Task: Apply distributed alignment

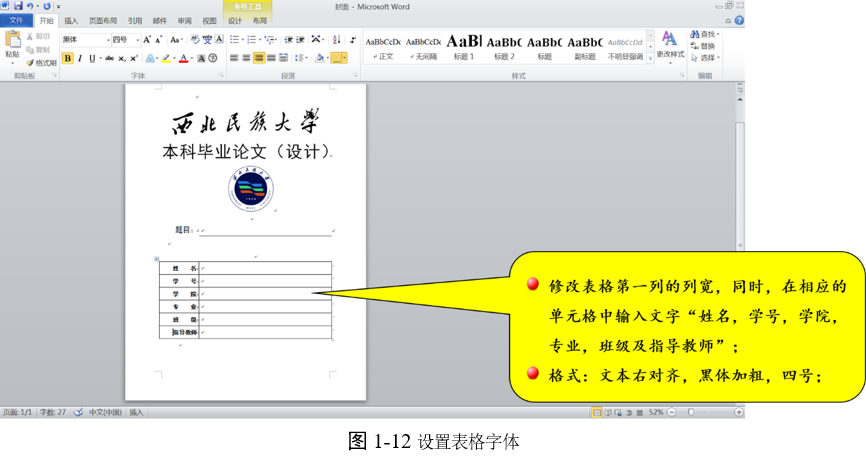Action: click(x=283, y=58)
